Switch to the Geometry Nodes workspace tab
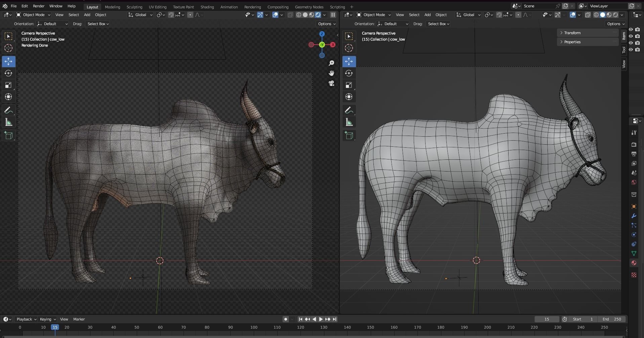Image resolution: width=644 pixels, height=338 pixels. point(309,7)
